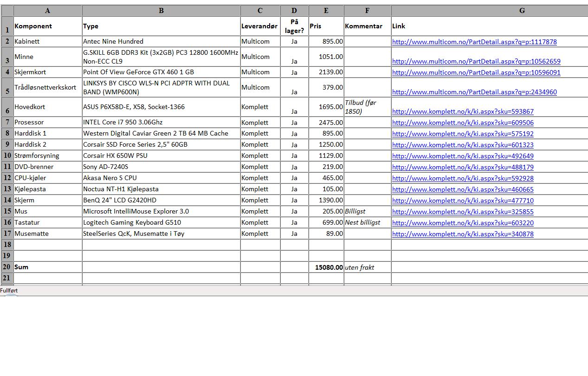Select the price 2139.00 cell
This screenshot has width=588, height=376.
pyautogui.click(x=326, y=72)
